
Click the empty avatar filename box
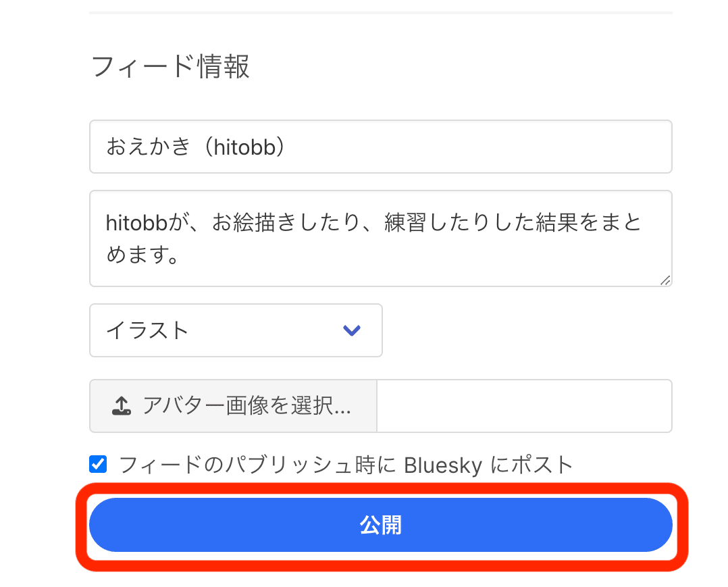click(524, 406)
